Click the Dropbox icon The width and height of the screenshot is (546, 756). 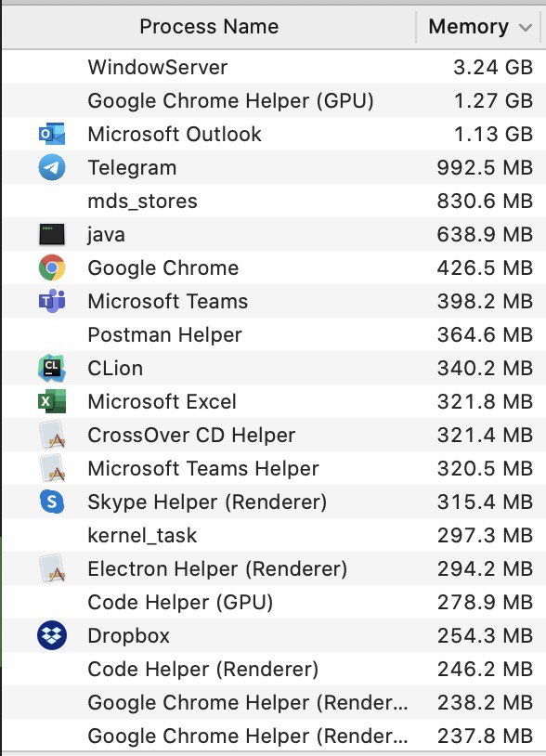(x=52, y=635)
